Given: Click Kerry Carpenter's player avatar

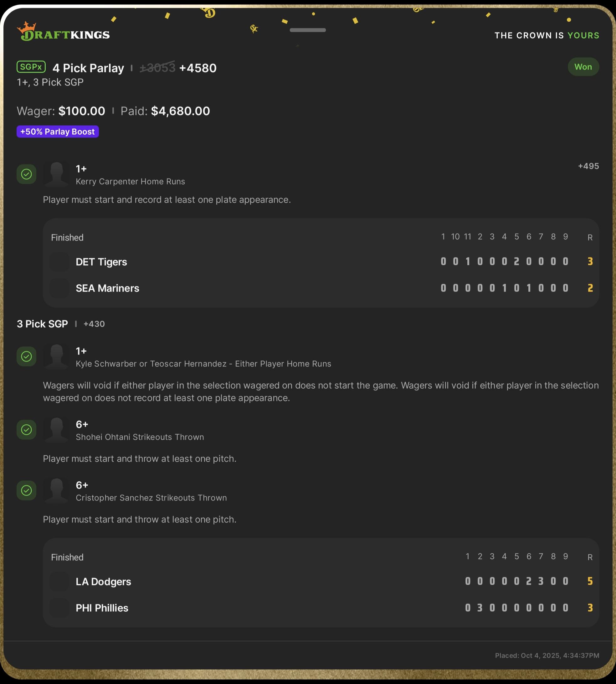Looking at the screenshot, I should [57, 174].
